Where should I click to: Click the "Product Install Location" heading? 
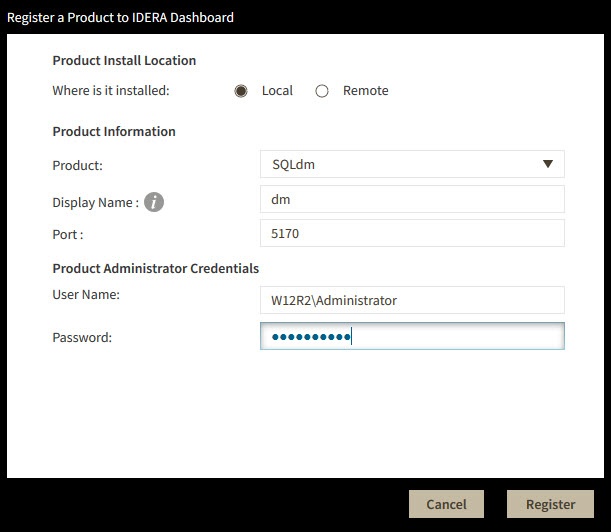tap(124, 61)
